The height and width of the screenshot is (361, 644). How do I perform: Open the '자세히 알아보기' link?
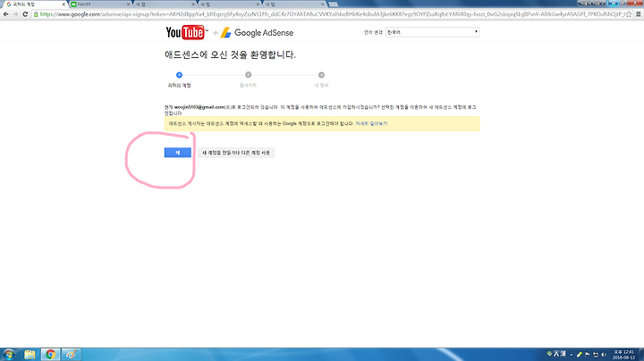[x=371, y=123]
